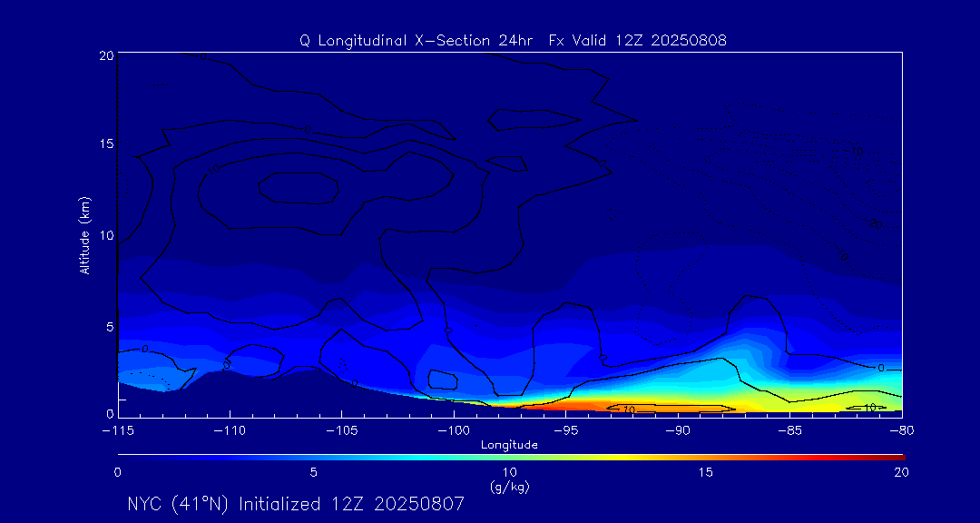Pick colorbar scale label 15
This screenshot has height=523, width=980.
[706, 473]
